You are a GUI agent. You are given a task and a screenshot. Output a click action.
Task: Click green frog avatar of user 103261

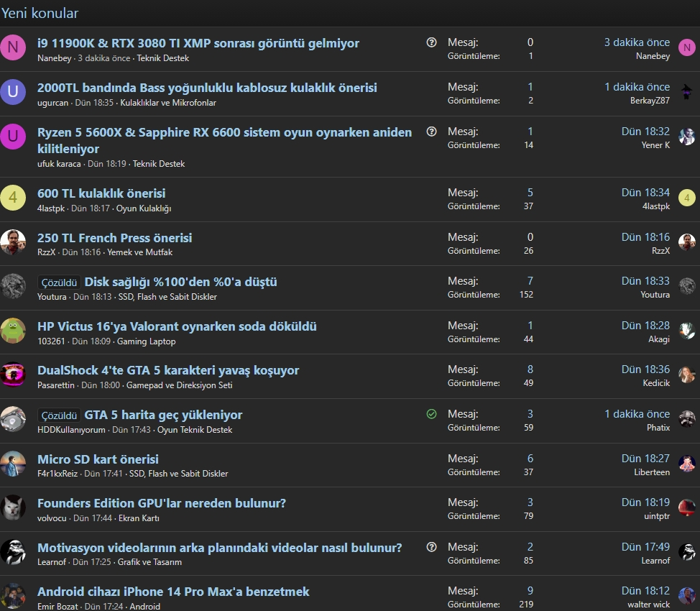13,331
